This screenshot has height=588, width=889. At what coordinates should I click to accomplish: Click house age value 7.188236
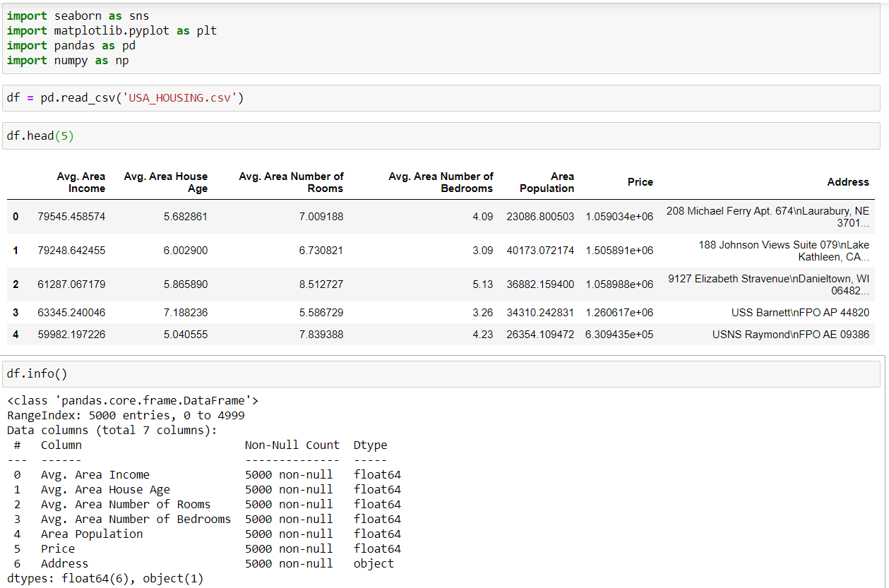point(186,312)
